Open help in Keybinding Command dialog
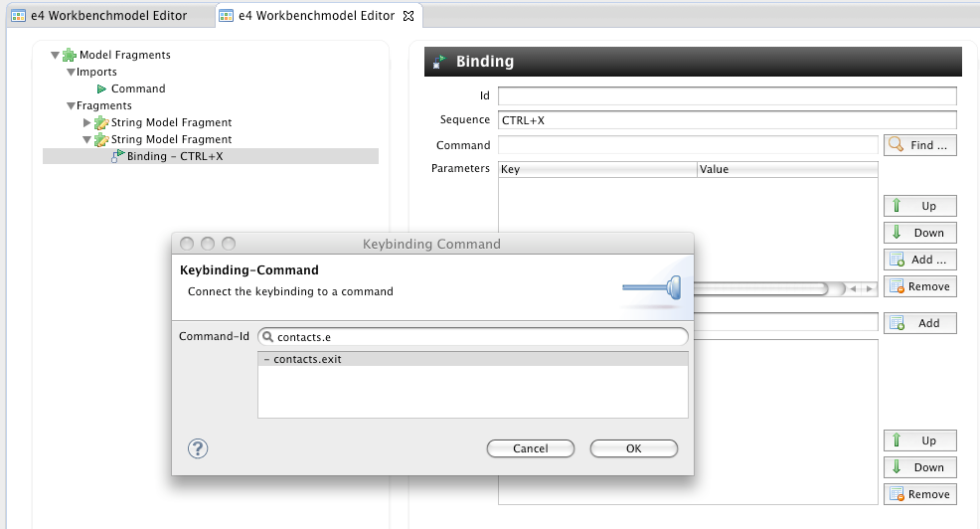 pyautogui.click(x=198, y=448)
